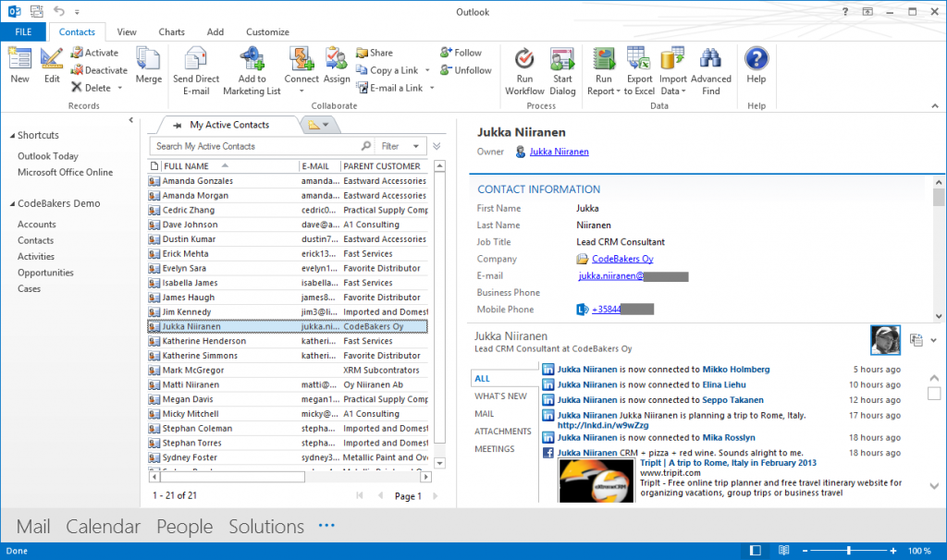Export the contact list to Excel
Image resolution: width=947 pixels, height=560 pixels.
point(639,70)
